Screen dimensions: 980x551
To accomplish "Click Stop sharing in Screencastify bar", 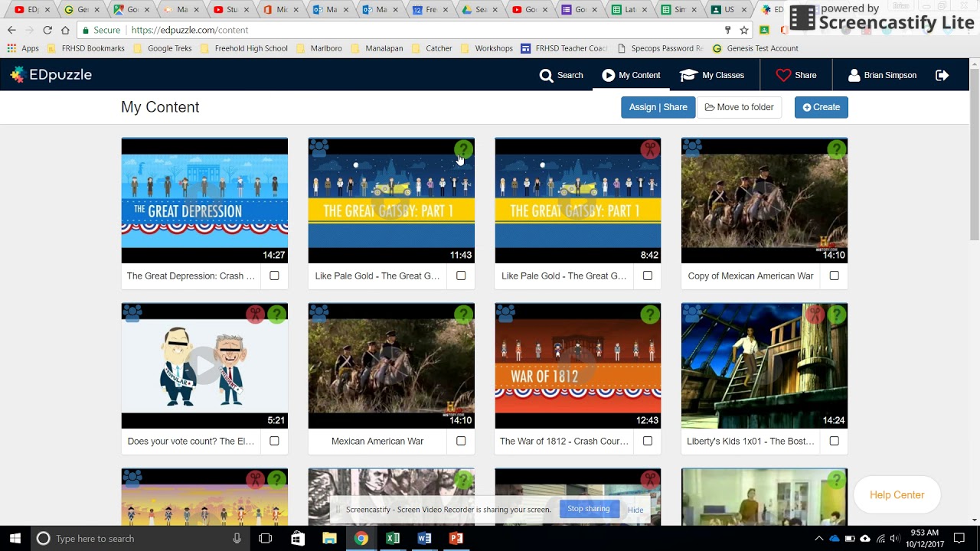I will [589, 509].
